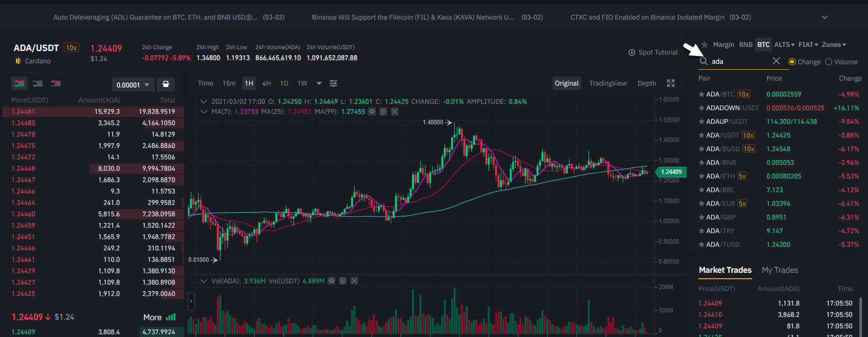The width and height of the screenshot is (868, 337).
Task: Click the 5x badge on ADA/ETH
Action: tap(742, 176)
